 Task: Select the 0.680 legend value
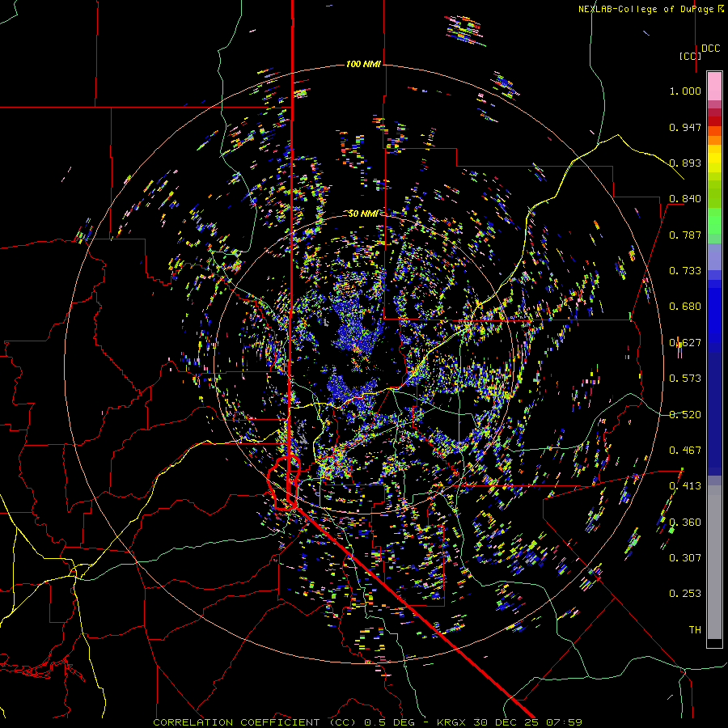pos(685,307)
